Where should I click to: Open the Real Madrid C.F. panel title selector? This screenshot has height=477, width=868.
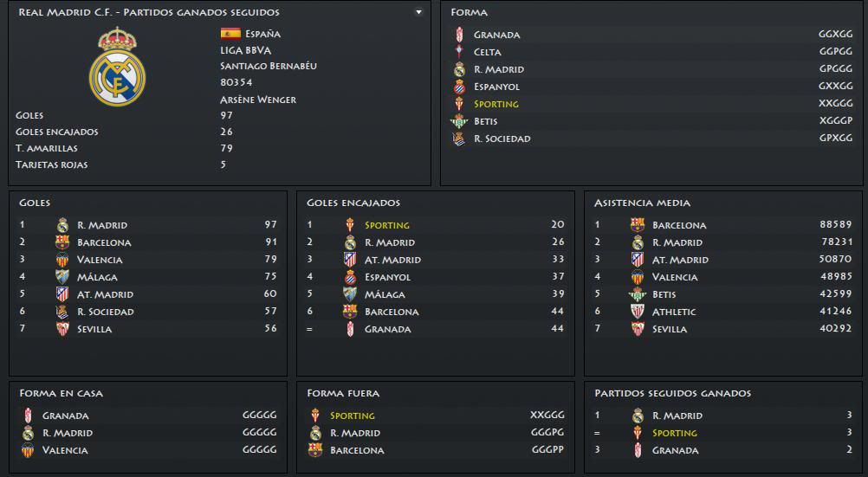[x=148, y=13]
